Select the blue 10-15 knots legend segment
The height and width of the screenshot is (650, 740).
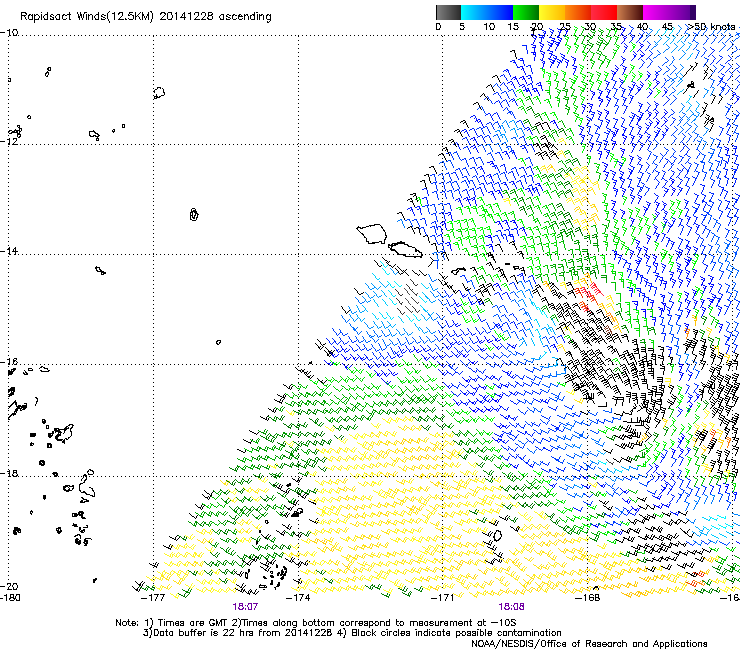click(x=500, y=12)
